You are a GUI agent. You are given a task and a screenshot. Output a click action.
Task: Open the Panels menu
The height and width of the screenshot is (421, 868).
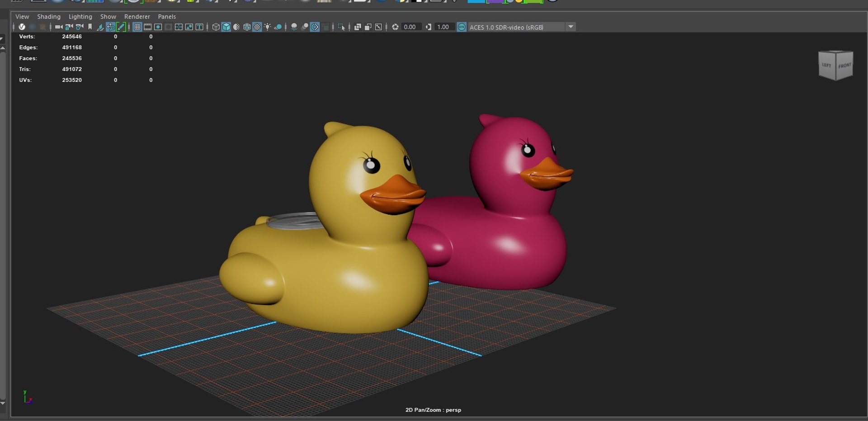click(x=167, y=17)
